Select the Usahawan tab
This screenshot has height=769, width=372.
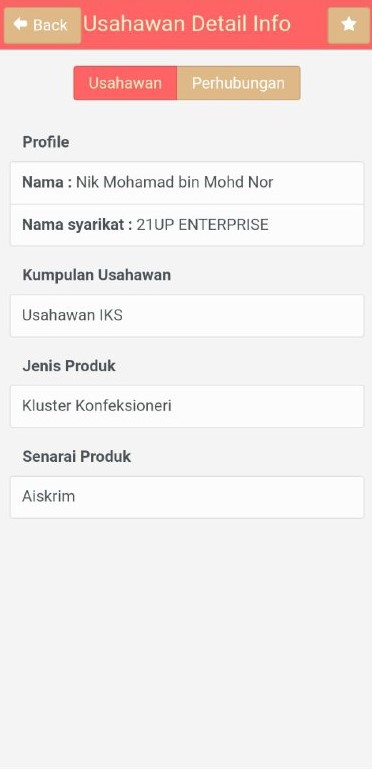(x=125, y=83)
